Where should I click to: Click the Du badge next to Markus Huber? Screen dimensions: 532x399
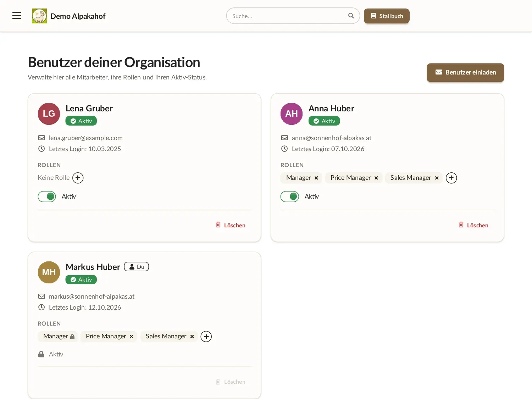click(137, 267)
